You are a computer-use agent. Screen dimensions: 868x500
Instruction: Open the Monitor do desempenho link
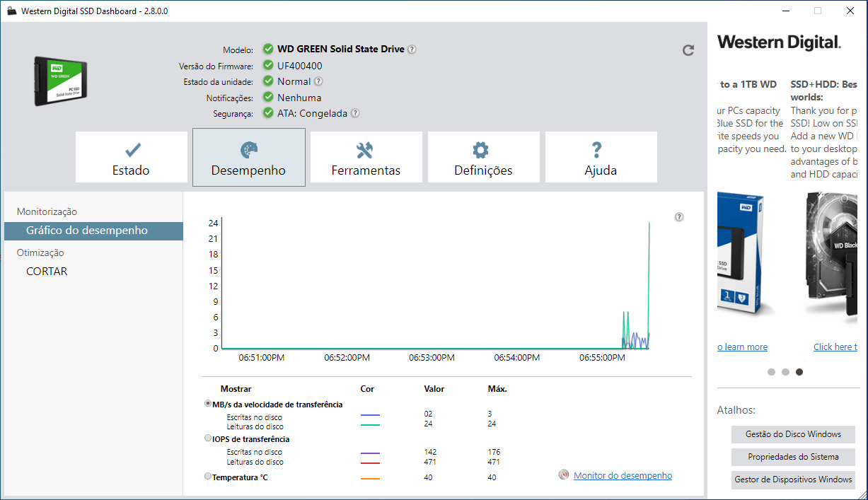click(x=623, y=475)
